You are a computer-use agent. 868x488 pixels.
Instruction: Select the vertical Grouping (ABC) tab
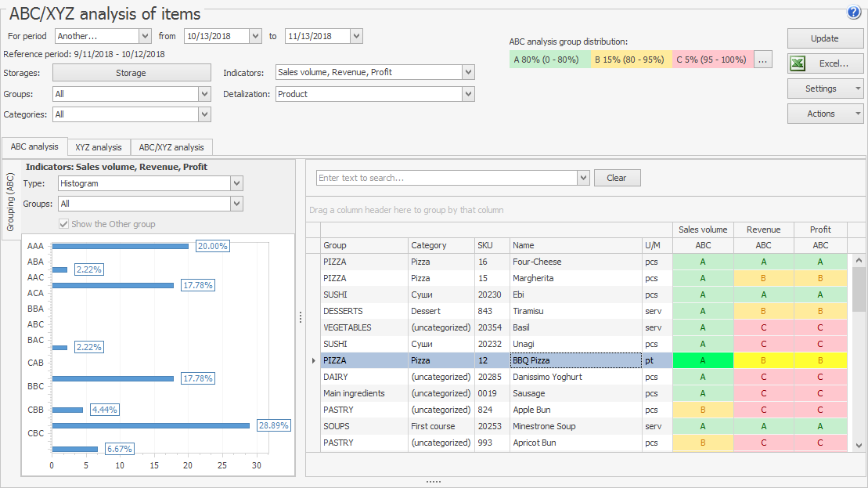coord(11,202)
